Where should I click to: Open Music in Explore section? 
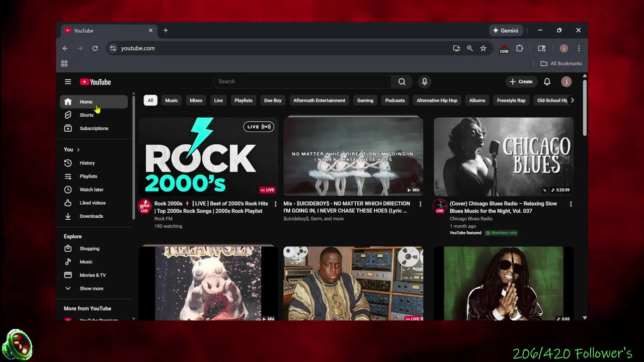tap(94, 262)
